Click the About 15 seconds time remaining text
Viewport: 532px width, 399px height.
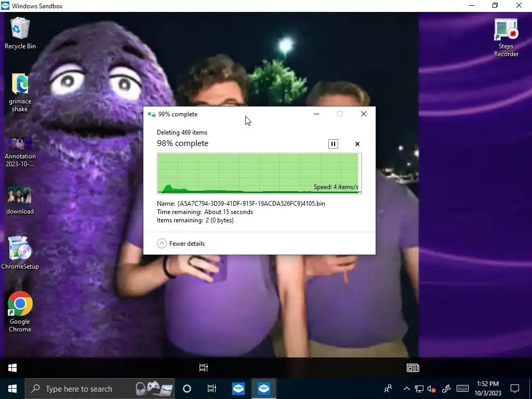pyautogui.click(x=229, y=212)
